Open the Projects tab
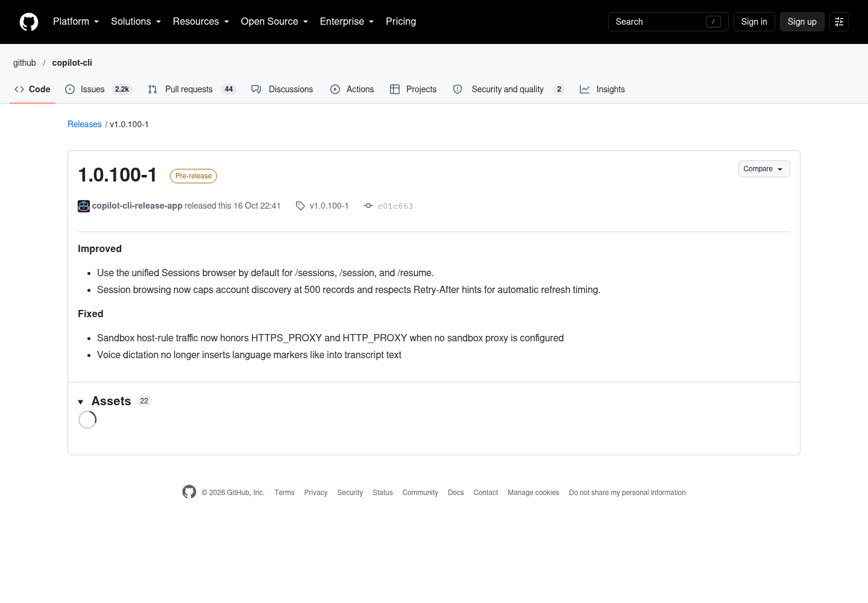This screenshot has height=603, width=868. [414, 89]
